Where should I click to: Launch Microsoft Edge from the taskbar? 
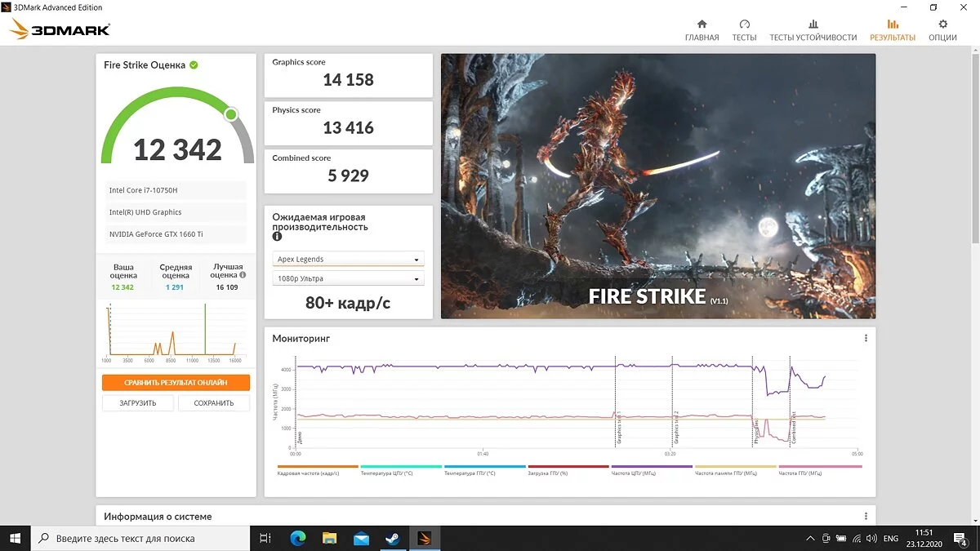click(x=297, y=538)
